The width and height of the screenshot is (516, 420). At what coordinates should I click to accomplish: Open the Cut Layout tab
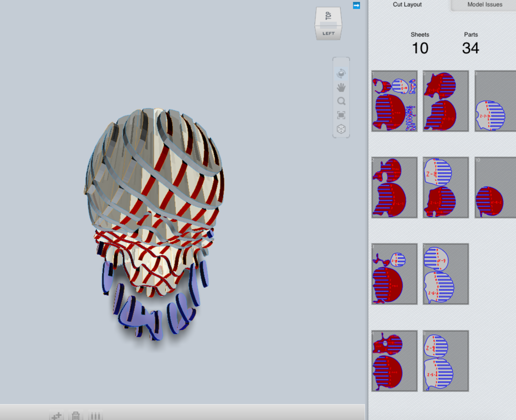pyautogui.click(x=407, y=4)
